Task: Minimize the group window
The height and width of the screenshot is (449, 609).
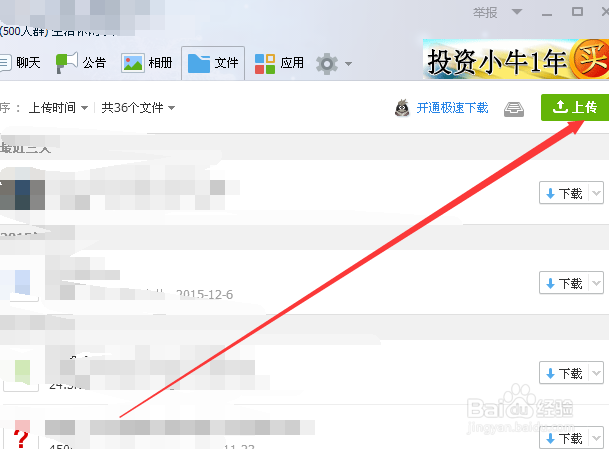Action: pyautogui.click(x=547, y=13)
